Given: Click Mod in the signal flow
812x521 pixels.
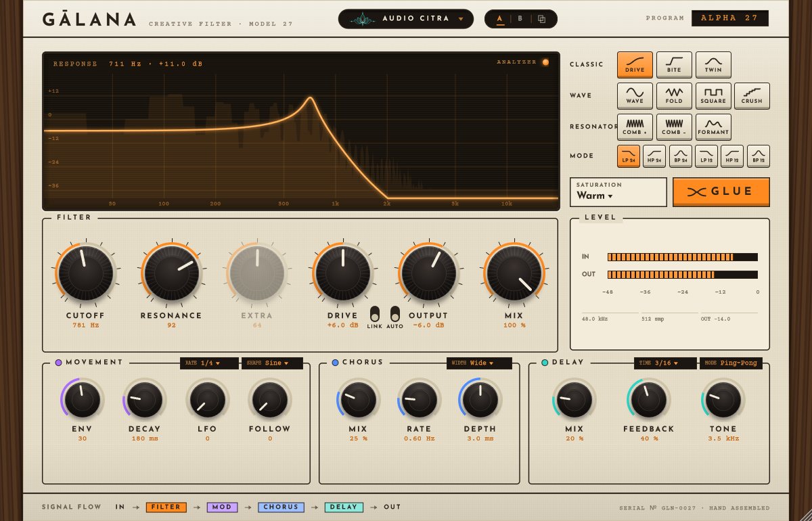Looking at the screenshot, I should point(222,507).
